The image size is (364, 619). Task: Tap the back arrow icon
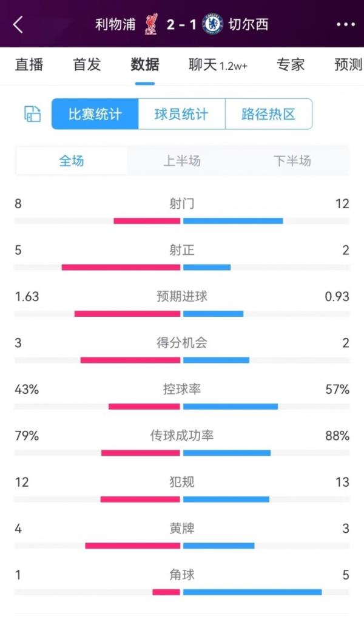point(18,24)
